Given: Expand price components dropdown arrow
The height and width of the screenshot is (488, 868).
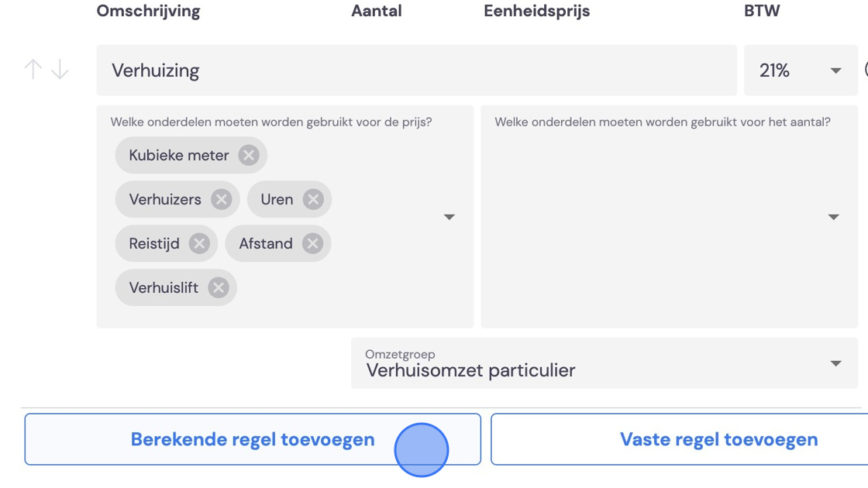Looking at the screenshot, I should tap(449, 217).
